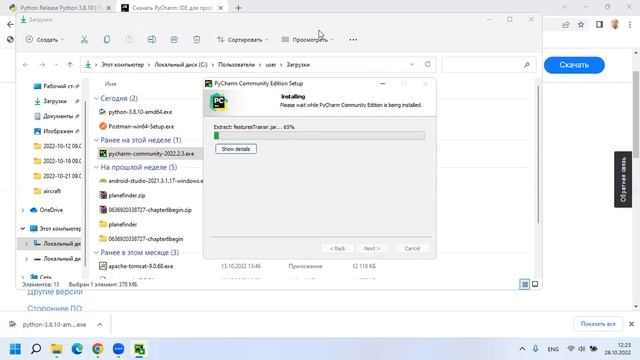The image size is (640, 360).
Task: Click PyCharm installer icon on taskbar
Action: (x=139, y=349)
